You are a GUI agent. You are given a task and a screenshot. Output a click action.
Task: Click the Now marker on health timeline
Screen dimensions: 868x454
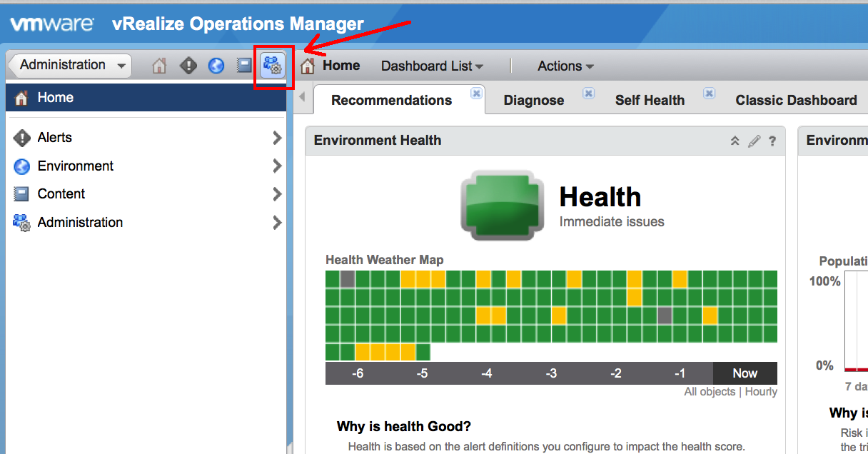(x=745, y=373)
